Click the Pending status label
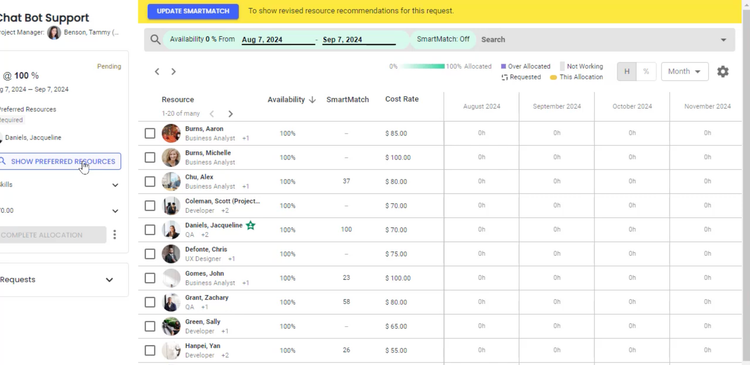The height and width of the screenshot is (365, 750). [x=109, y=66]
